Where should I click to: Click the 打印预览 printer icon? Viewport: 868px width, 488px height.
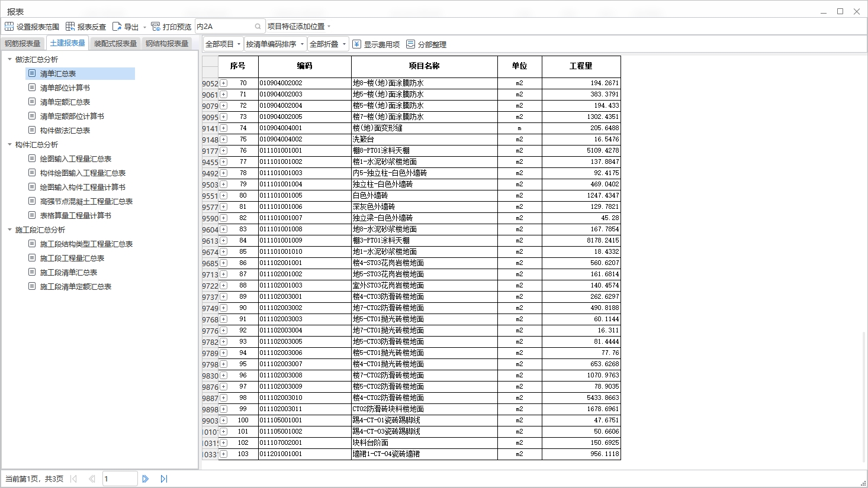156,26
